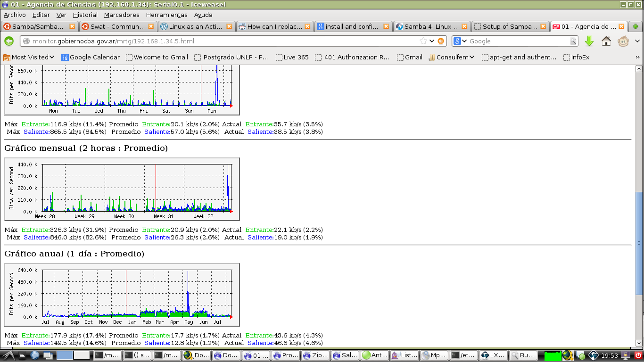Open the Herramientas menu
The height and width of the screenshot is (362, 644).
[167, 15]
